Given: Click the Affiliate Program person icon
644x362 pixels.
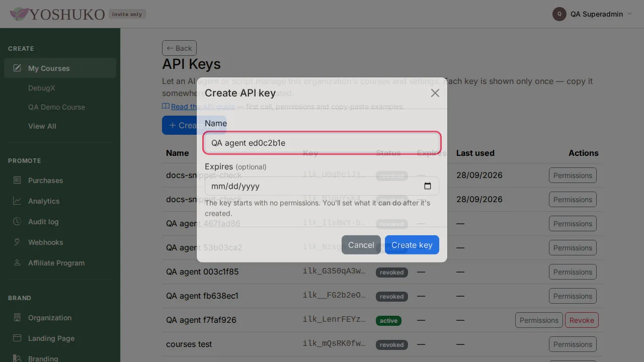Looking at the screenshot, I should coord(17,262).
